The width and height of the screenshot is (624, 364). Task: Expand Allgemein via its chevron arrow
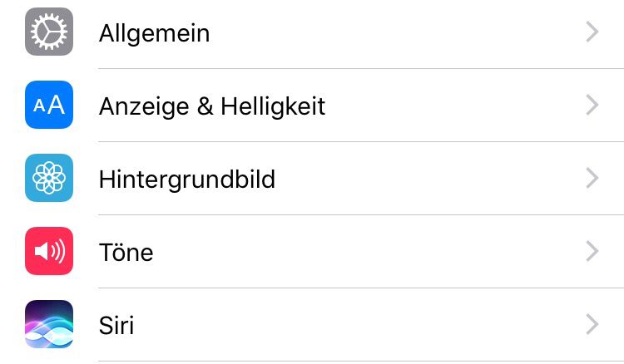coord(592,32)
